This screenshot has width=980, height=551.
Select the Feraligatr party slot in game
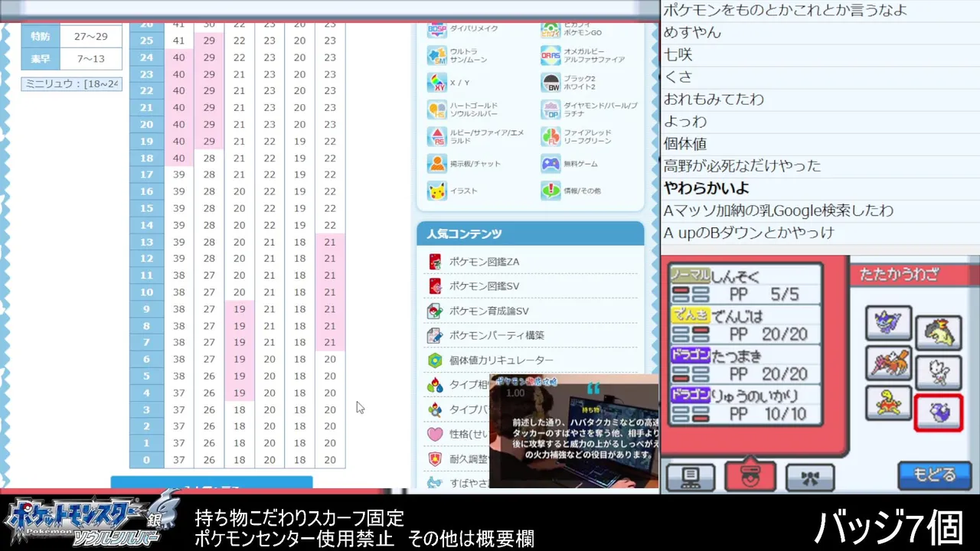(x=889, y=323)
